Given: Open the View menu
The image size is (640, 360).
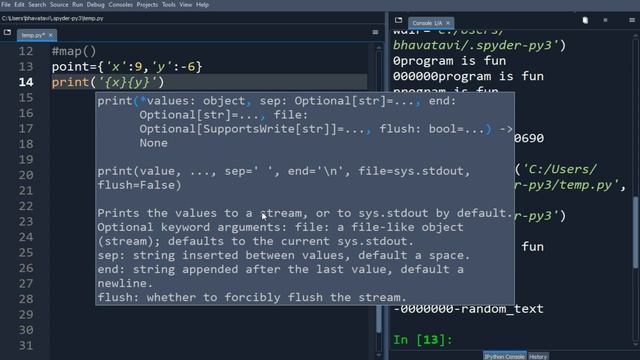Looking at the screenshot, I should (186, 5).
